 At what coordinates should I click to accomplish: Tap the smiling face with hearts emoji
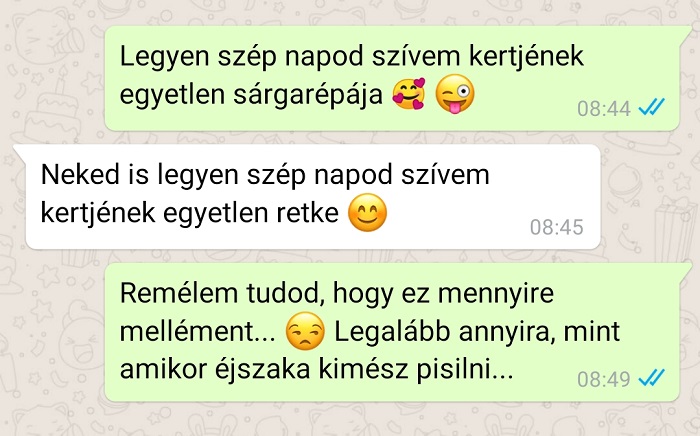coord(409,94)
